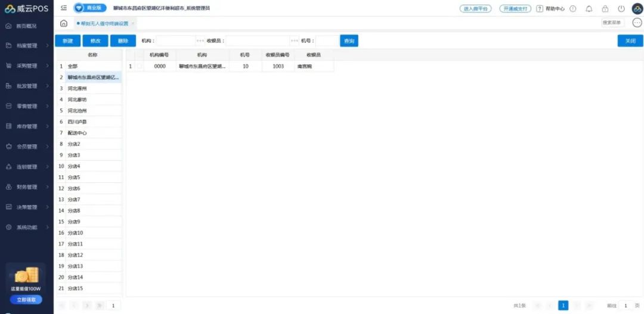Click the 机号 input field

(326, 41)
